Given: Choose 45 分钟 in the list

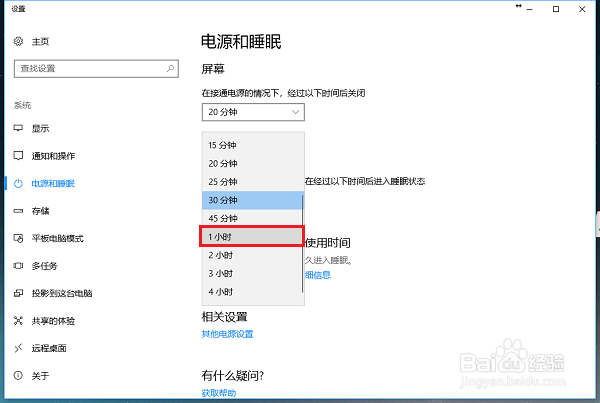Looking at the screenshot, I should tap(253, 219).
